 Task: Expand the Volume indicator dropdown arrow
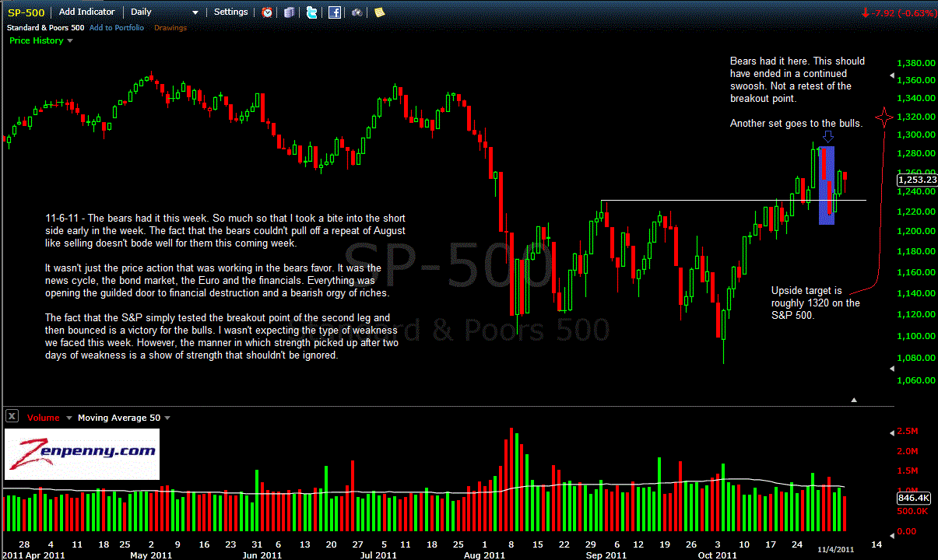tap(69, 418)
